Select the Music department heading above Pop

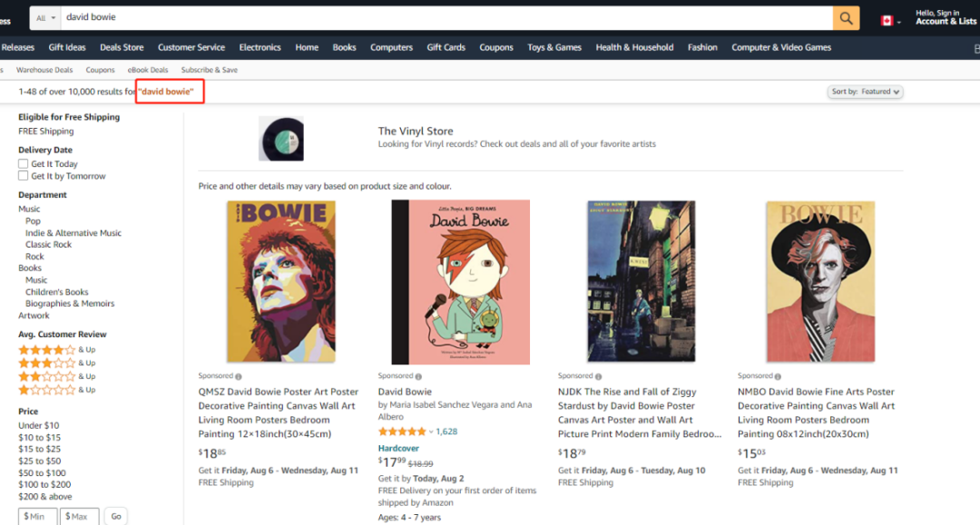(x=29, y=209)
